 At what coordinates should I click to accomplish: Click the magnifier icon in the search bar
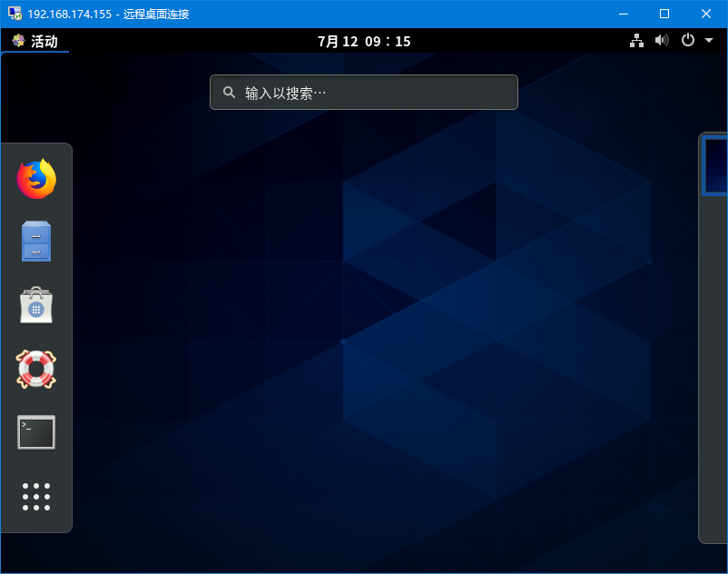point(229,92)
